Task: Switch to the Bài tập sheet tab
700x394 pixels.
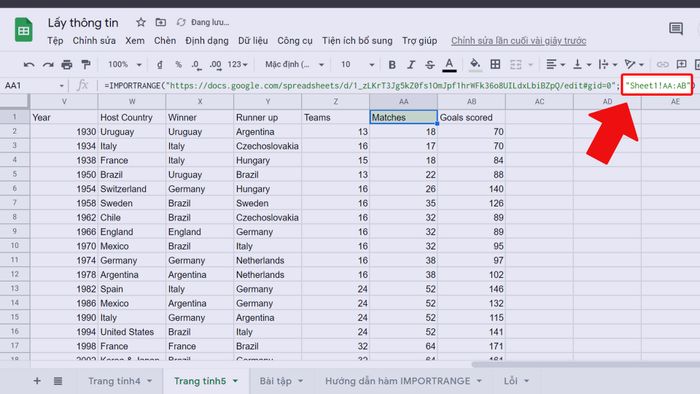Action: 281,381
